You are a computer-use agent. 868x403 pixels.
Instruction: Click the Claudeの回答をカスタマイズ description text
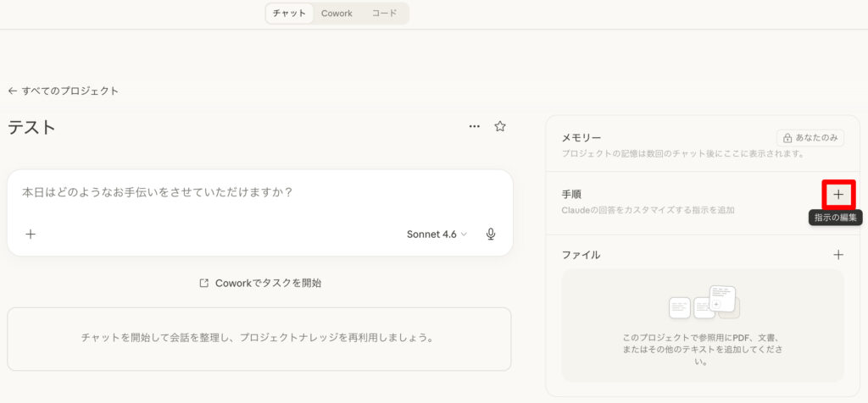pyautogui.click(x=648, y=210)
